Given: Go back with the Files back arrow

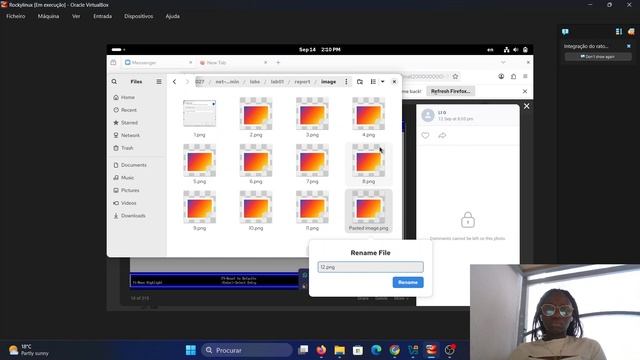Looking at the screenshot, I should tap(174, 82).
